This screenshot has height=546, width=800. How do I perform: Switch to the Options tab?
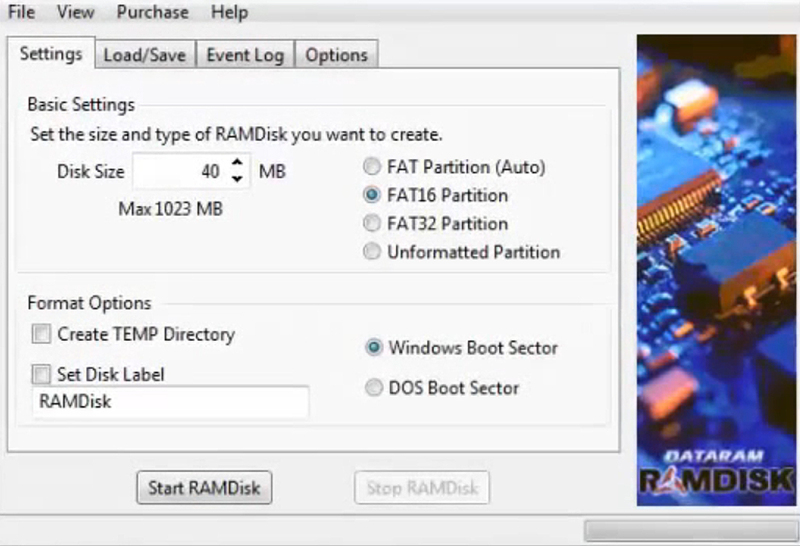(x=337, y=55)
